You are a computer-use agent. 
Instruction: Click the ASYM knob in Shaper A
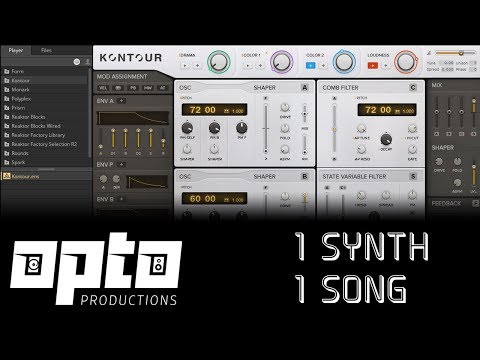coord(285,149)
